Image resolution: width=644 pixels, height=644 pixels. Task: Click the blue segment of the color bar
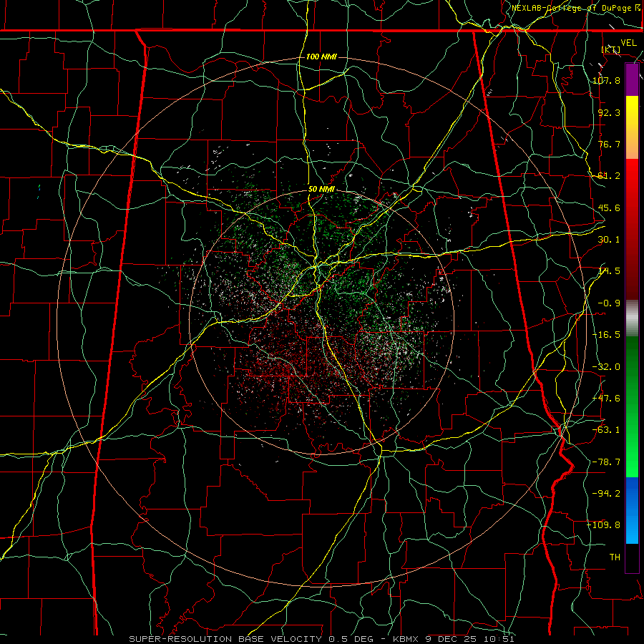(632, 510)
